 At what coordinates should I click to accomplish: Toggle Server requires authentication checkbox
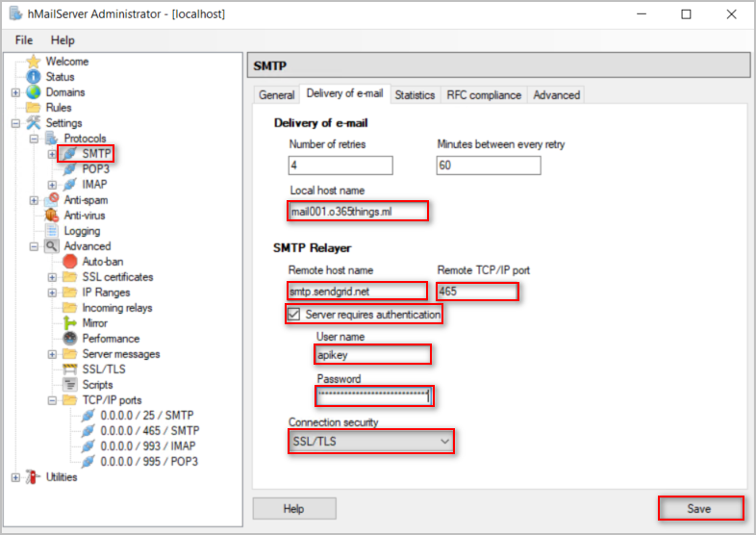(x=293, y=315)
